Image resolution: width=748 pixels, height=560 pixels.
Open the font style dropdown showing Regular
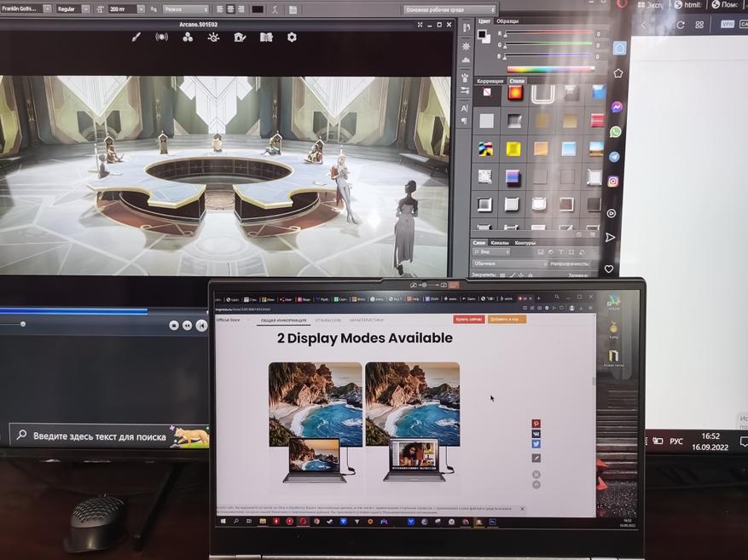tap(72, 9)
